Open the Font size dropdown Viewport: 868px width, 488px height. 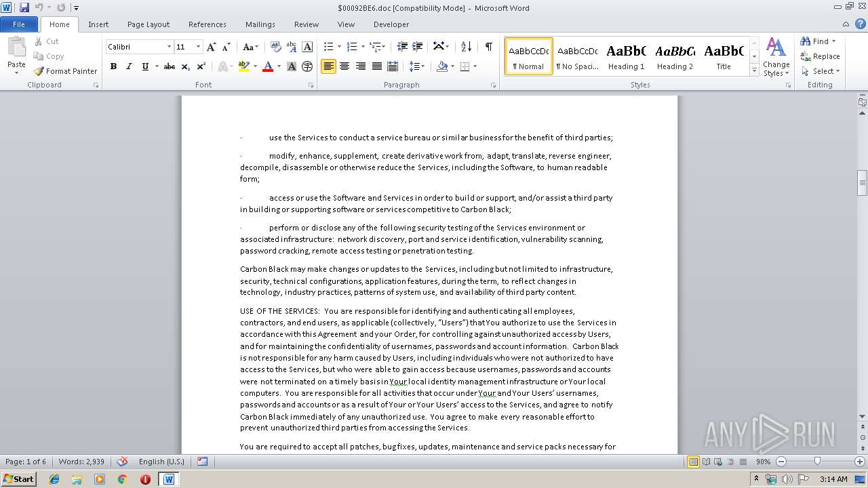tap(198, 47)
